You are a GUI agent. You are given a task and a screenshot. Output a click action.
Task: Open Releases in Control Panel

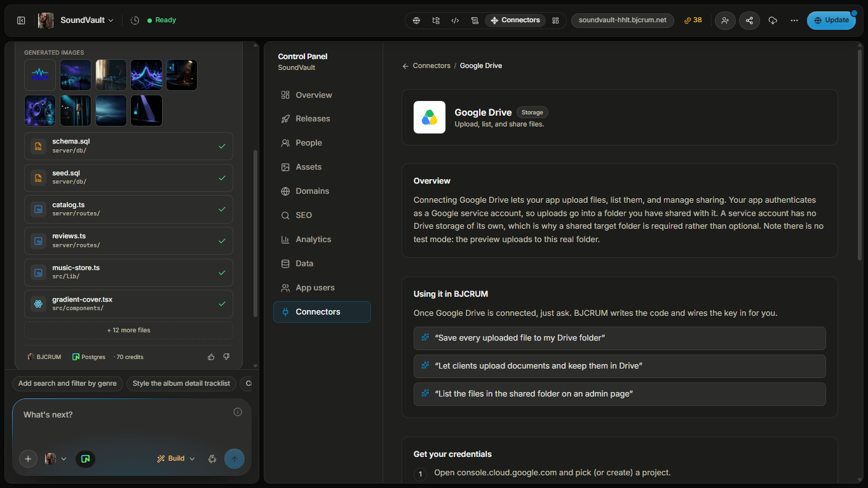pos(322,119)
